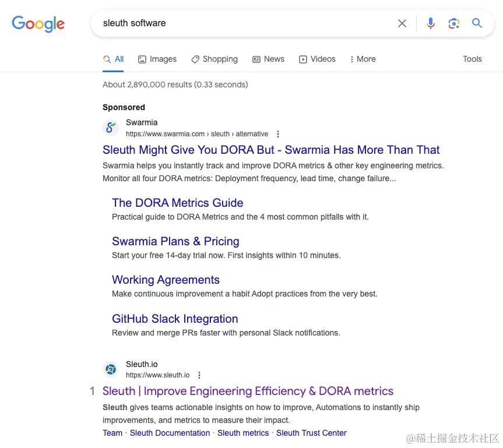
Task: Open the Sleuth metrics sitelink
Action: pyautogui.click(x=243, y=433)
